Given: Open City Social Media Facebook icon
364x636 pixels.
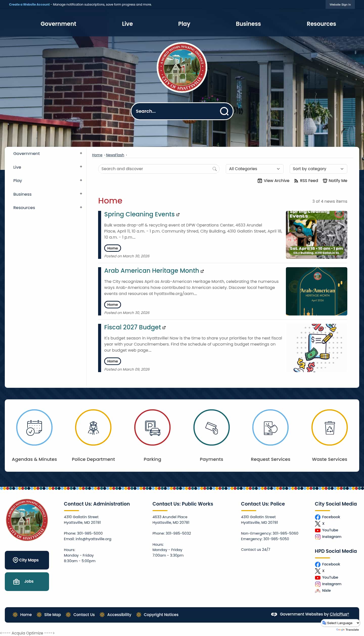Looking at the screenshot, I should pos(318,517).
